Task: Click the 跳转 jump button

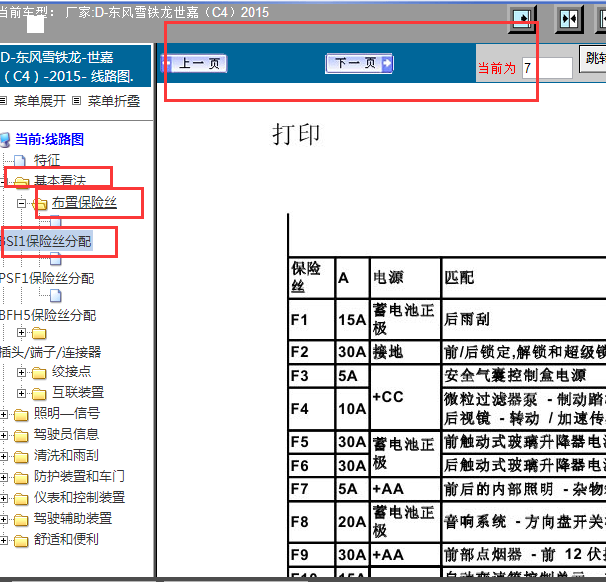Action: (593, 59)
